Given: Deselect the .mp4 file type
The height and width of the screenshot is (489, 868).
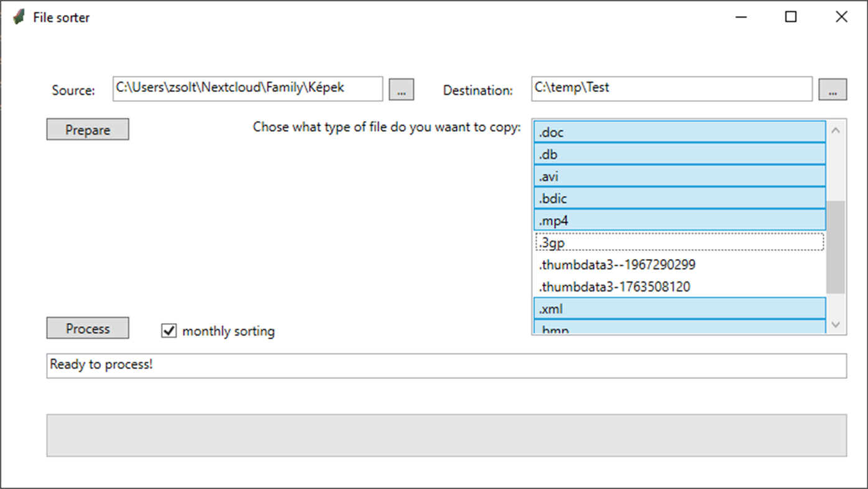Looking at the screenshot, I should tap(678, 219).
